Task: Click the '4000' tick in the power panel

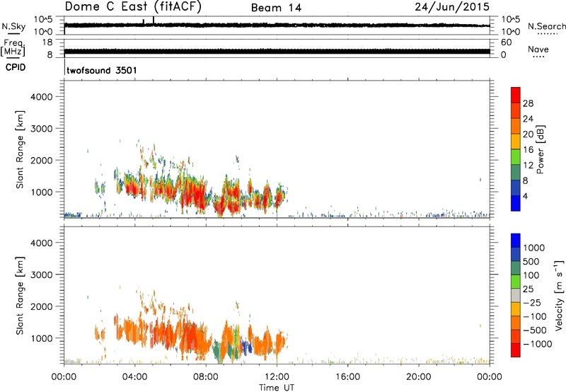Action: click(41, 97)
